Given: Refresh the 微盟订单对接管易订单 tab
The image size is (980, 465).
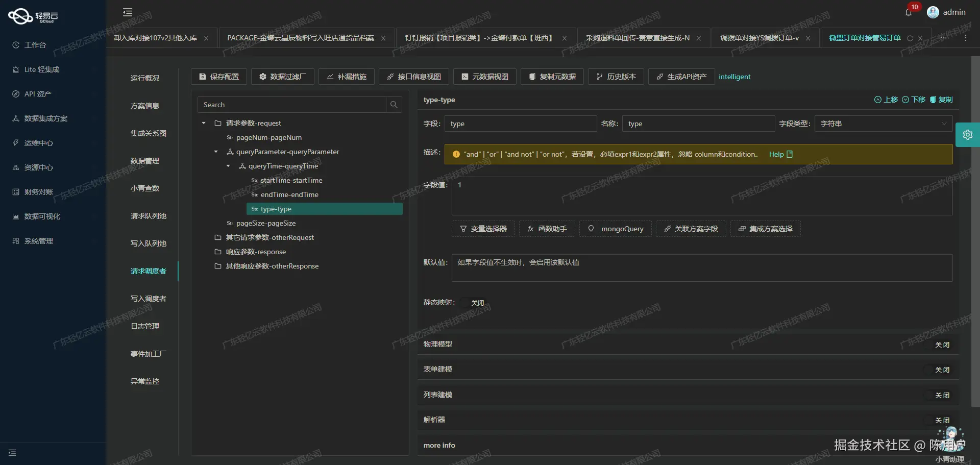Looking at the screenshot, I should (910, 38).
